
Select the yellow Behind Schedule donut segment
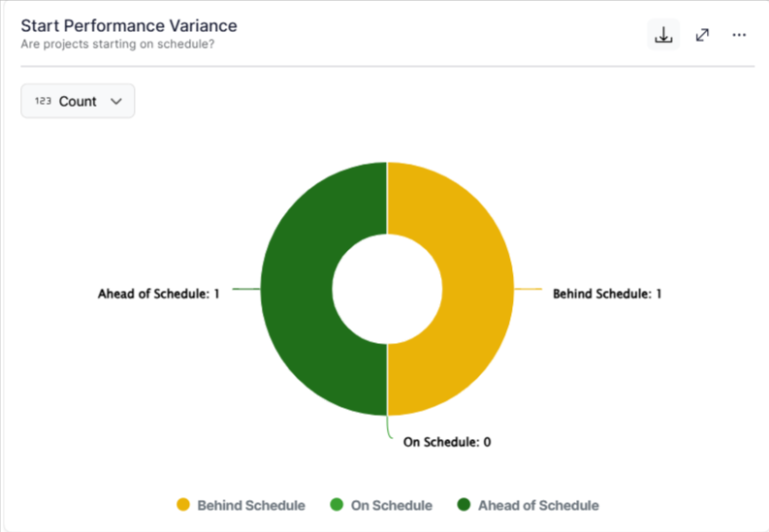coord(476,289)
